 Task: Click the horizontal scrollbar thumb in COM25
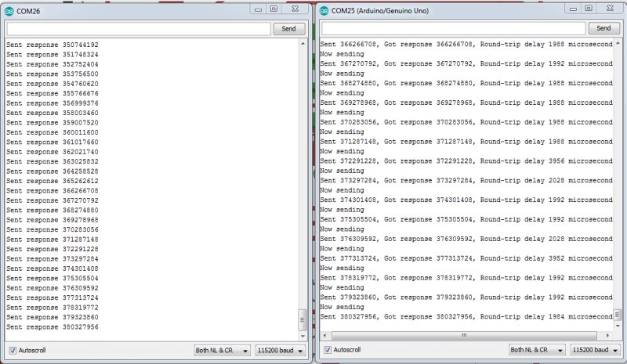464,336
